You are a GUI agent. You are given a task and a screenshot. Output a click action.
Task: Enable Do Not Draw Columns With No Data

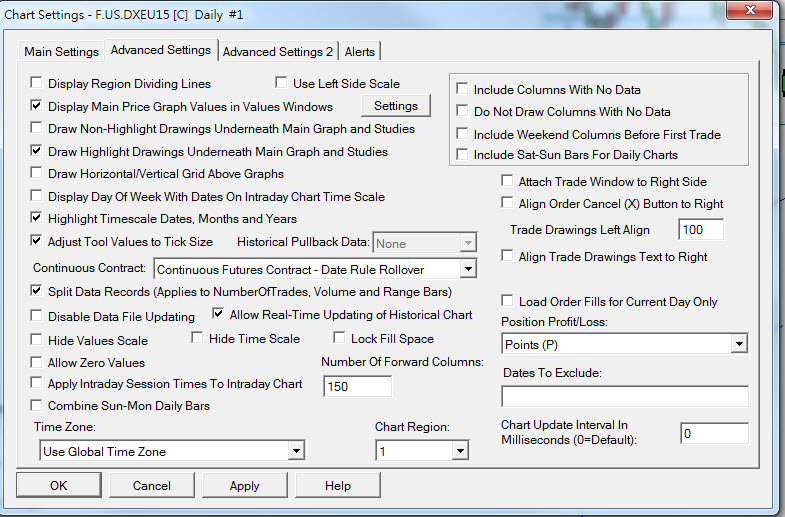[462, 111]
